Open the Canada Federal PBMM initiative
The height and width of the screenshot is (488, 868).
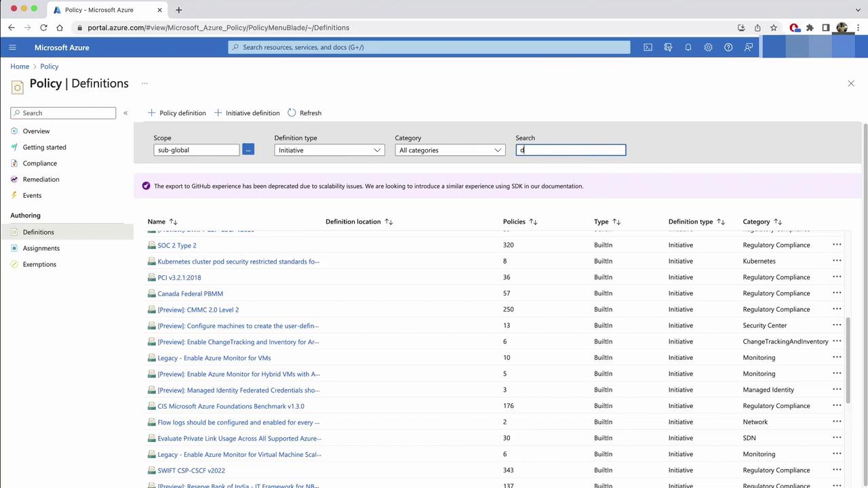(190, 293)
